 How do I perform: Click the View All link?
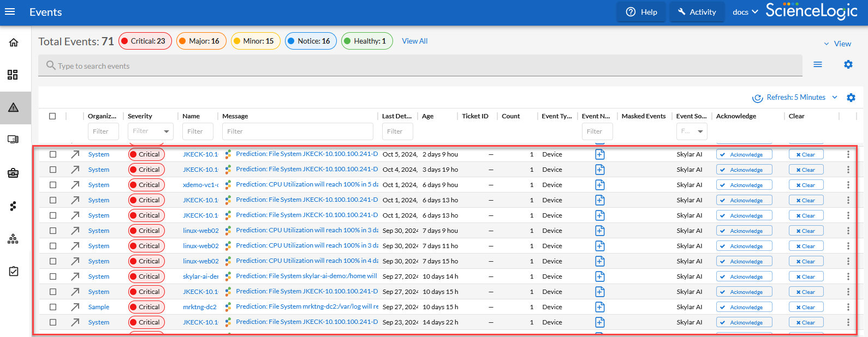(414, 41)
